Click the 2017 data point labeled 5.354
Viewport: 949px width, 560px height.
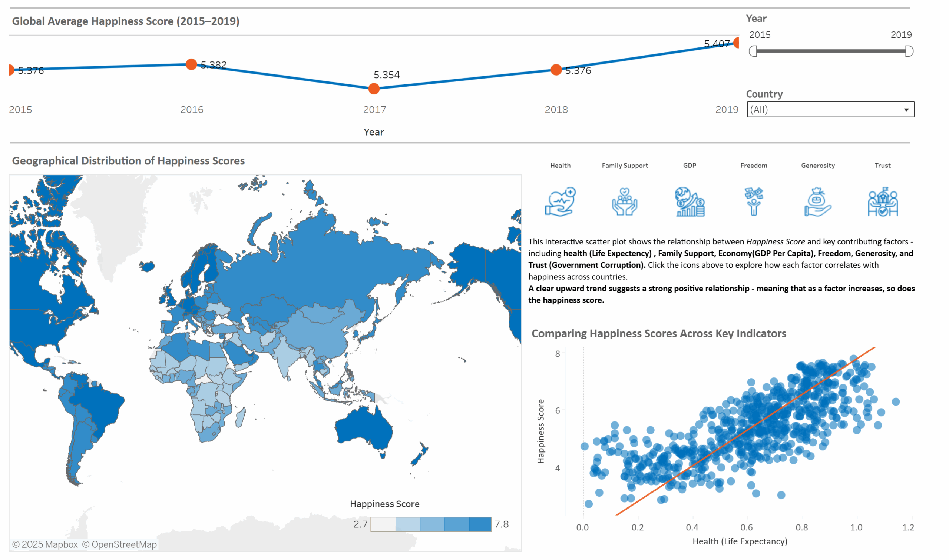coord(374,89)
